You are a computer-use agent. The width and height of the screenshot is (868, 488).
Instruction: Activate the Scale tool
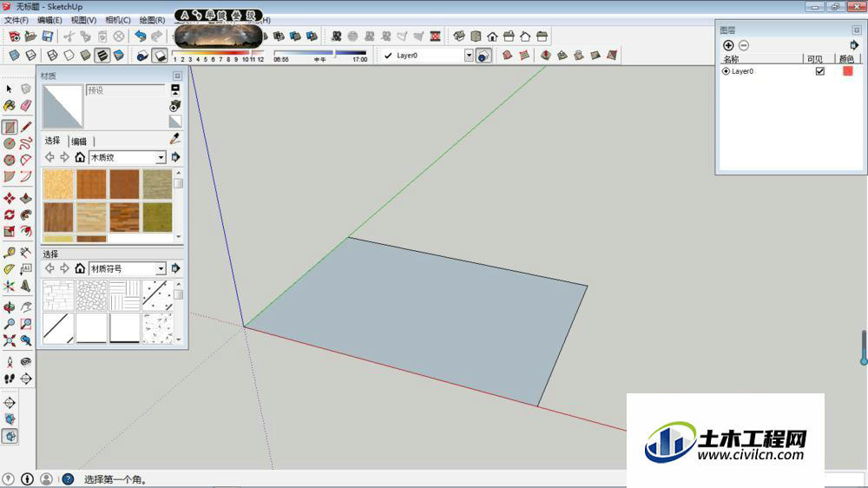[10, 232]
